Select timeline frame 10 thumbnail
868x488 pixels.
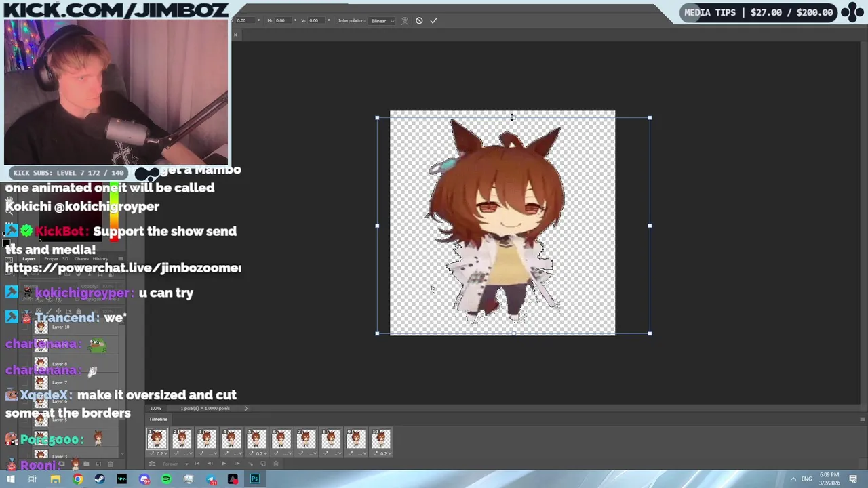pyautogui.click(x=380, y=439)
